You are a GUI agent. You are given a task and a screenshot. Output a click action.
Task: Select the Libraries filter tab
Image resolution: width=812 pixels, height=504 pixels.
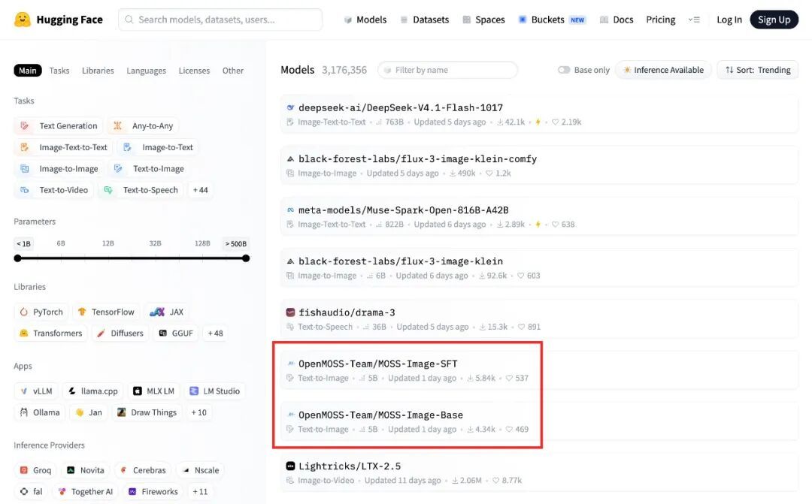pos(98,71)
